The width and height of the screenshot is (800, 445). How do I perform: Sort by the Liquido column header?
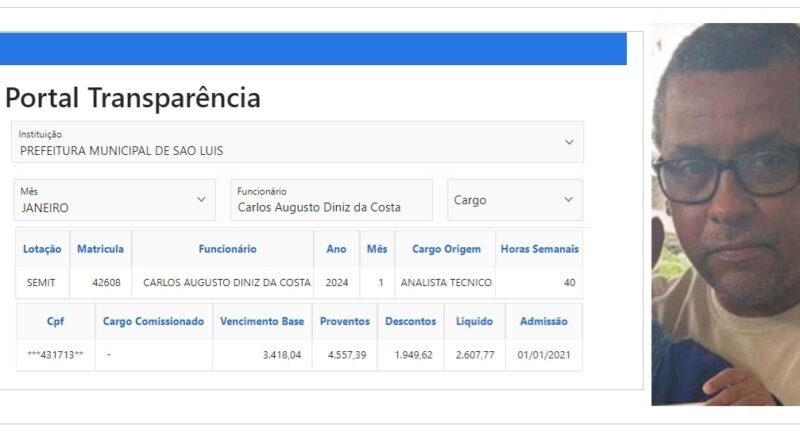[x=473, y=322]
